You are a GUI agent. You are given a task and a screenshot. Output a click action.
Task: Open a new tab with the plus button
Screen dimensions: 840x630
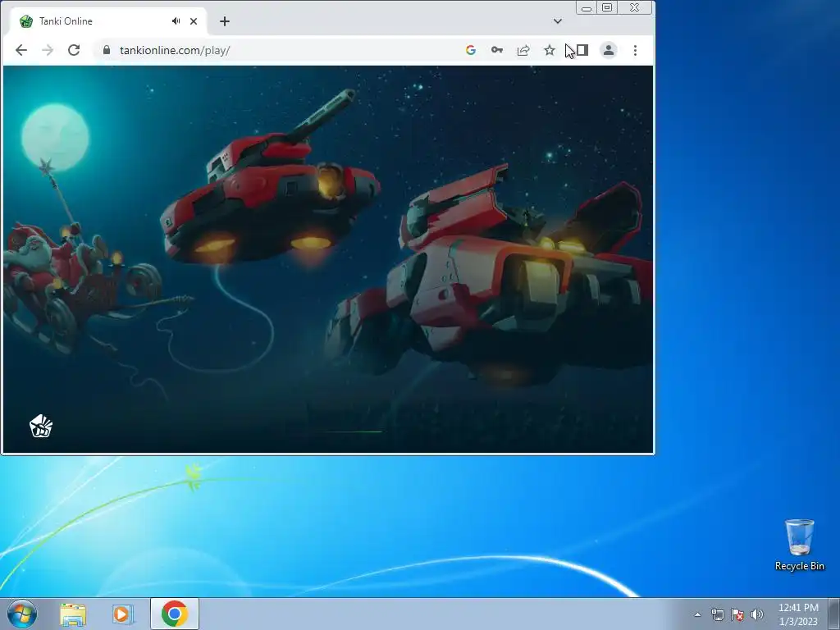[x=225, y=21]
